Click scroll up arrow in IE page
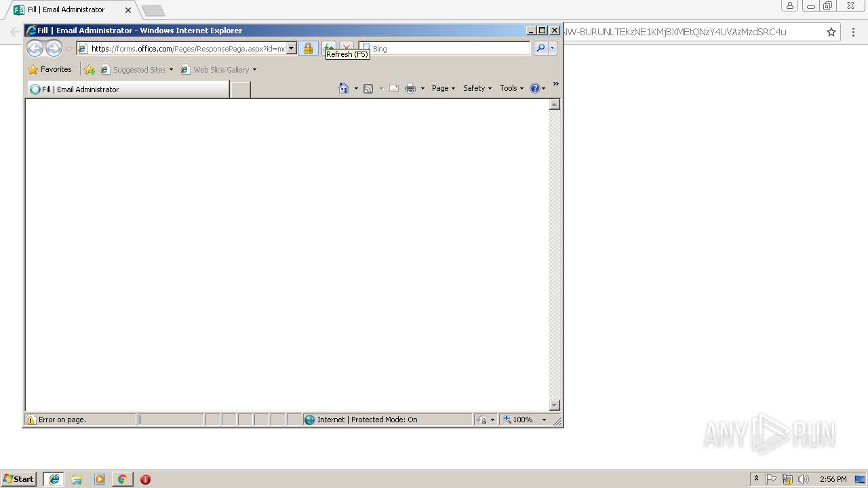The height and width of the screenshot is (488, 868). 554,104
